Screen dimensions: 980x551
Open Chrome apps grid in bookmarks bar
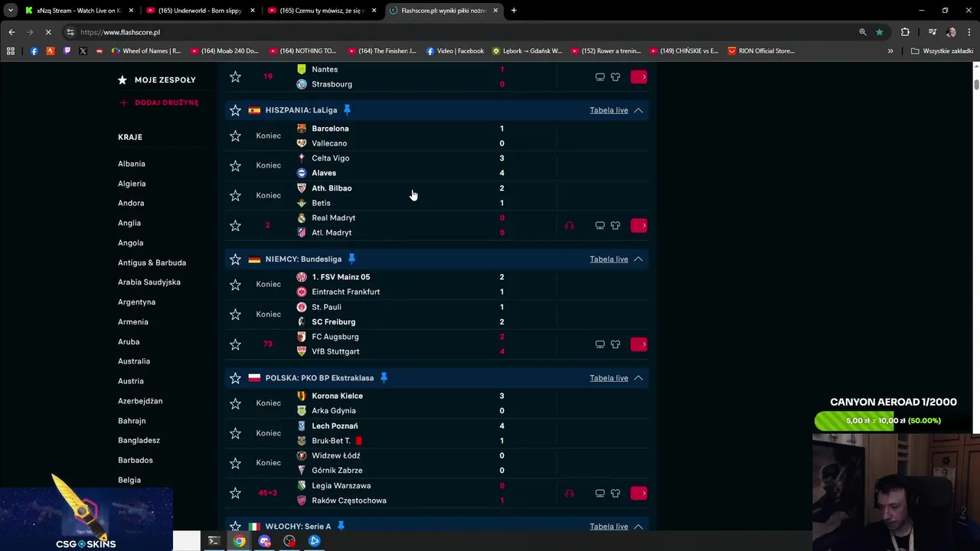click(11, 51)
